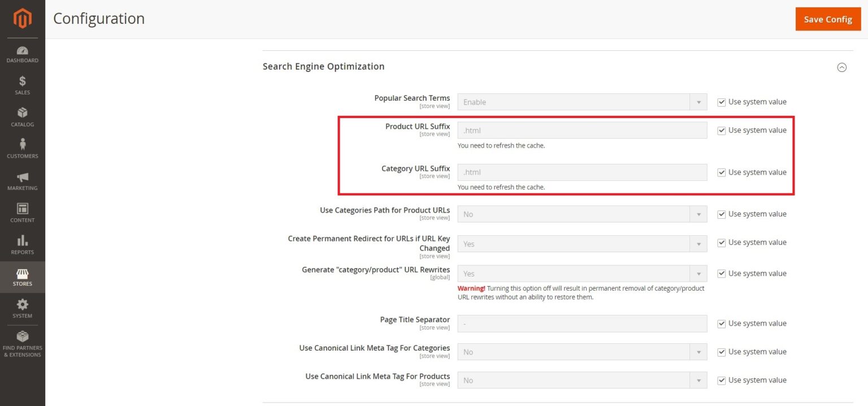Toggle Use system value for Canonical Categories

pos(721,352)
